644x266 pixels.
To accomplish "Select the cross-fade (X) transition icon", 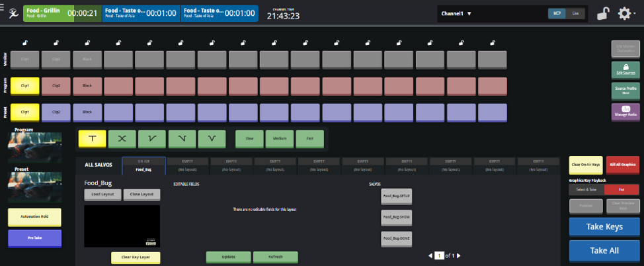I will click(122, 139).
